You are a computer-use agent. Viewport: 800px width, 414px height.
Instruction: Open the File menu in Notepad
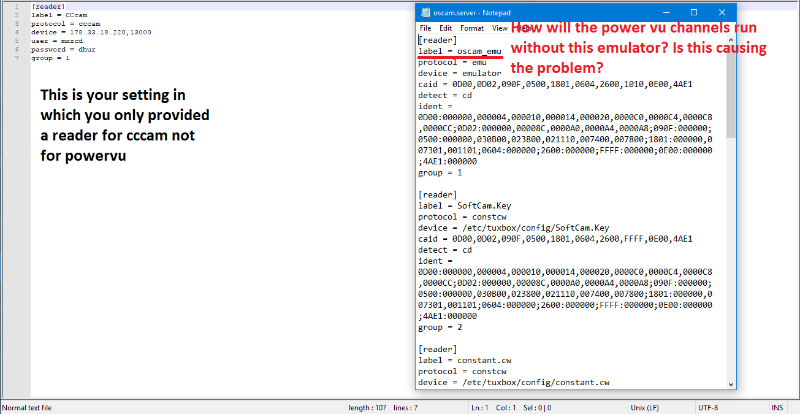click(x=425, y=28)
